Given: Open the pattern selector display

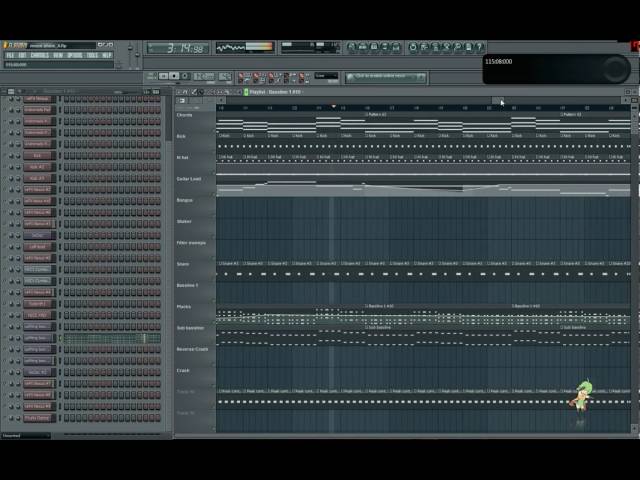Looking at the screenshot, I should 225,76.
